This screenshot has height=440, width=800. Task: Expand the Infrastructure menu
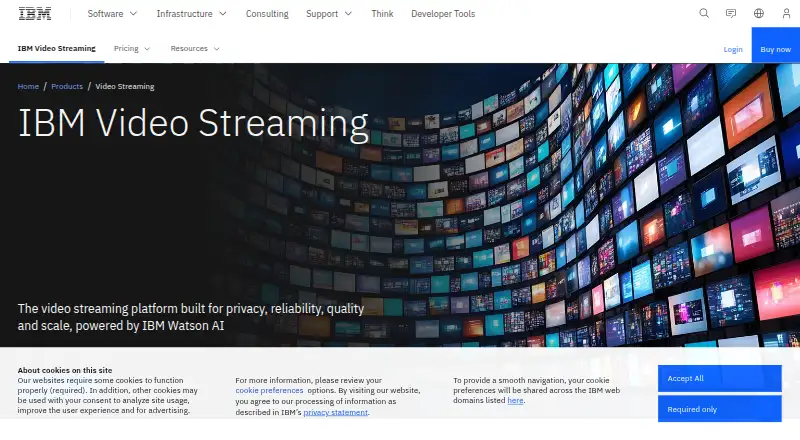191,14
